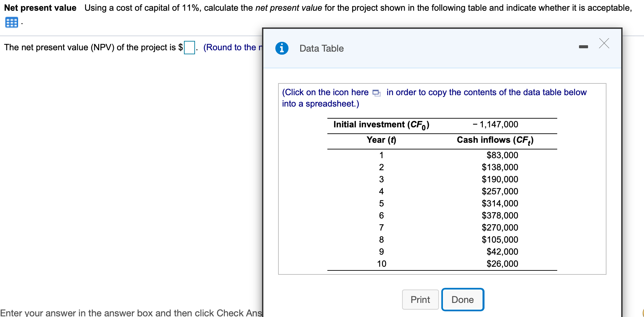Click the blue info icon beside Data Table
Screen dimensions: 644x317
click(x=282, y=48)
